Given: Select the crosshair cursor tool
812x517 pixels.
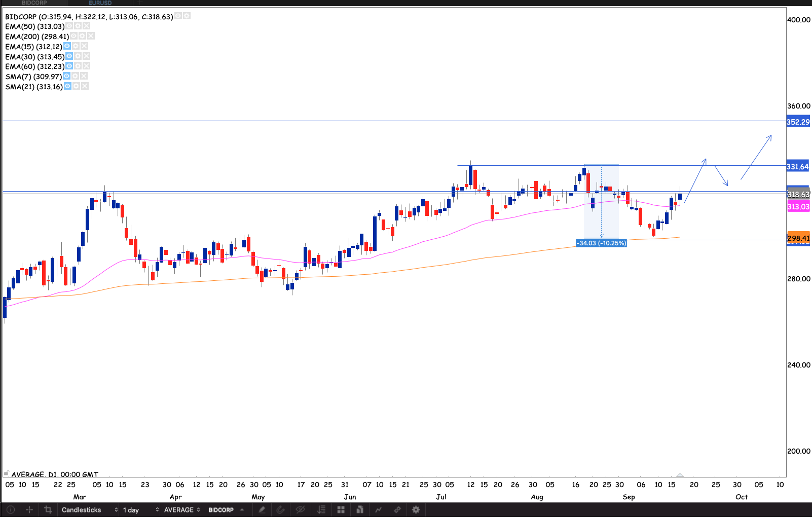Looking at the screenshot, I should point(29,510).
